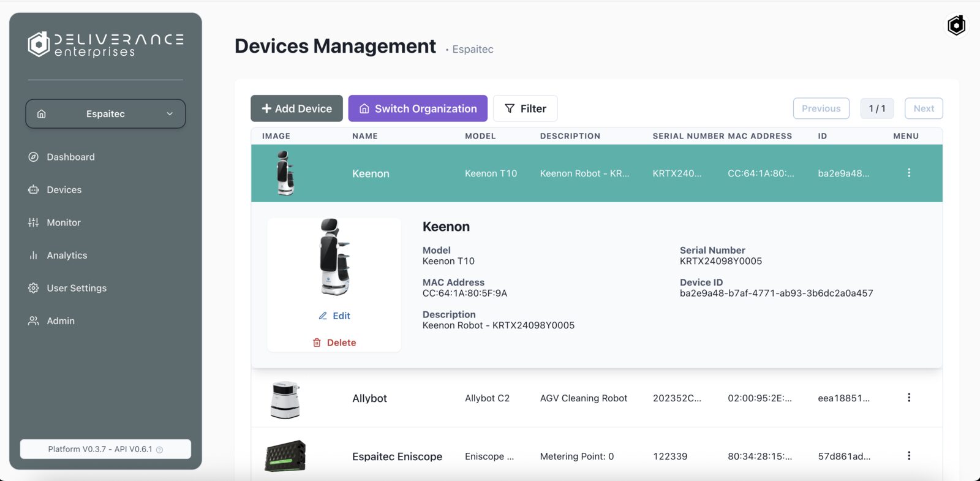This screenshot has height=481, width=980.
Task: Open User Settings
Action: (77, 288)
